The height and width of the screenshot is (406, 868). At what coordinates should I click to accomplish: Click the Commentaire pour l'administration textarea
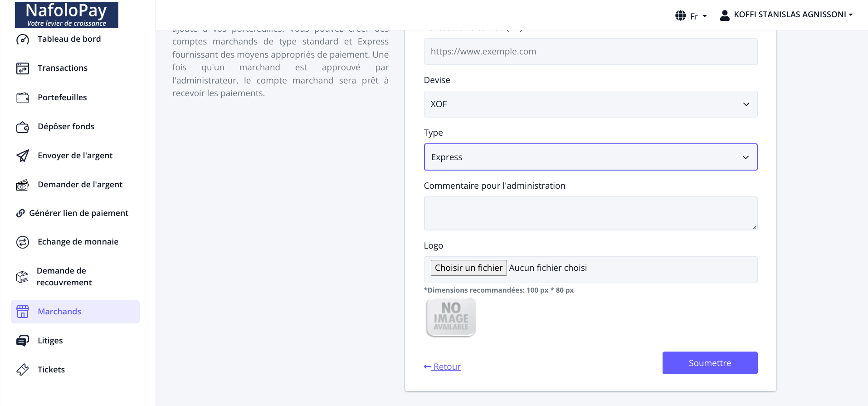[590, 213]
